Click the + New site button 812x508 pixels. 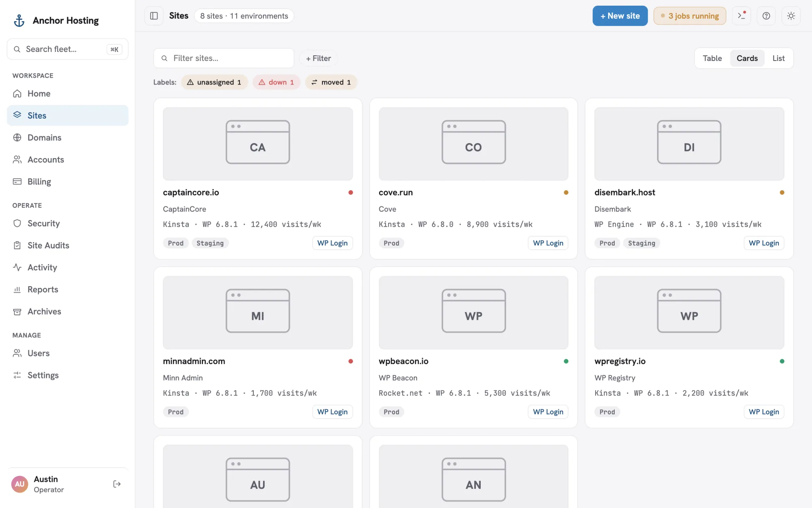point(620,16)
